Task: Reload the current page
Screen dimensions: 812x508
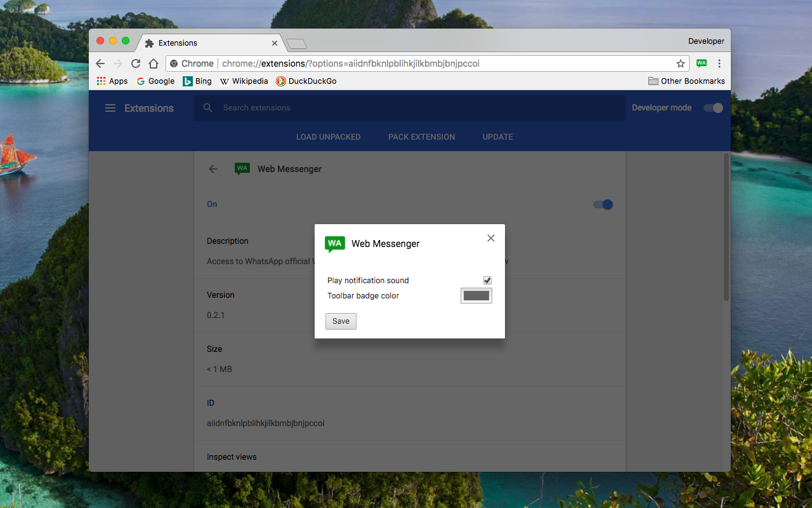Action: tap(136, 63)
